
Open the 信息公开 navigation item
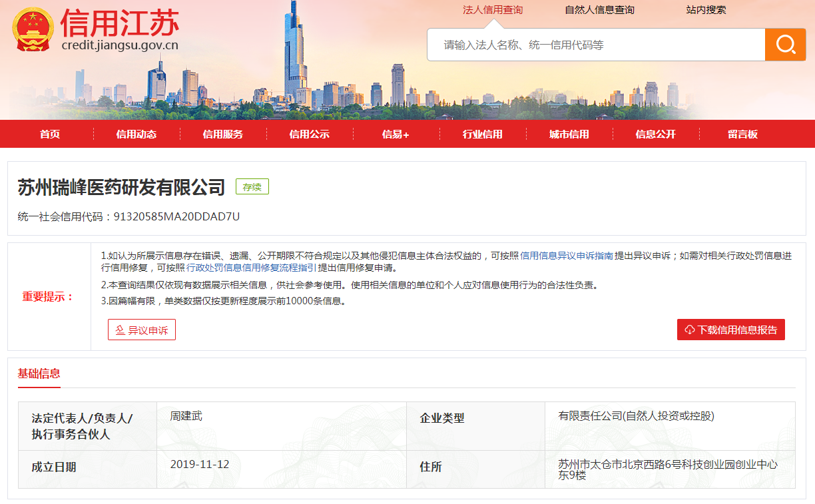(656, 134)
